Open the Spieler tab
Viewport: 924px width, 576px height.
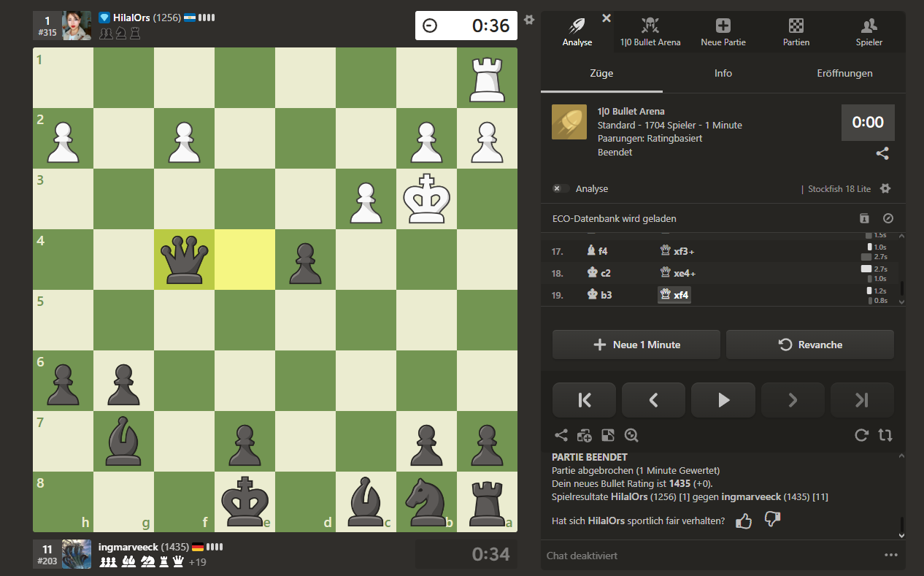pos(869,33)
